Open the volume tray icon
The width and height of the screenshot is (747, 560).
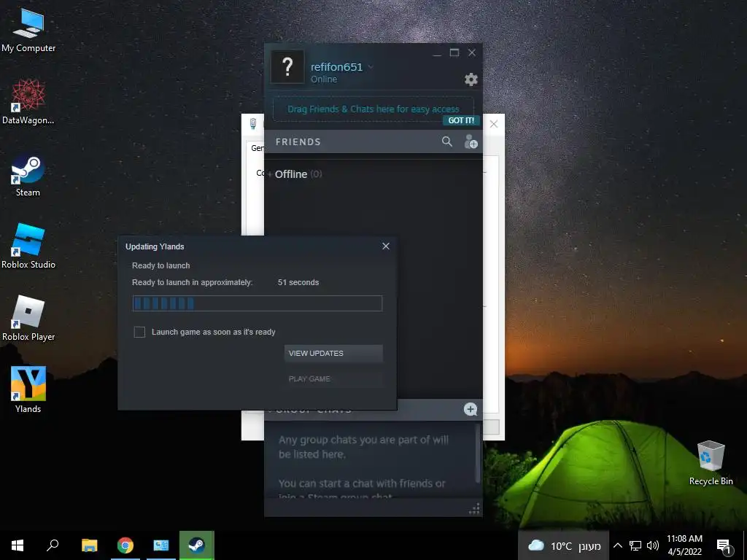(x=653, y=545)
